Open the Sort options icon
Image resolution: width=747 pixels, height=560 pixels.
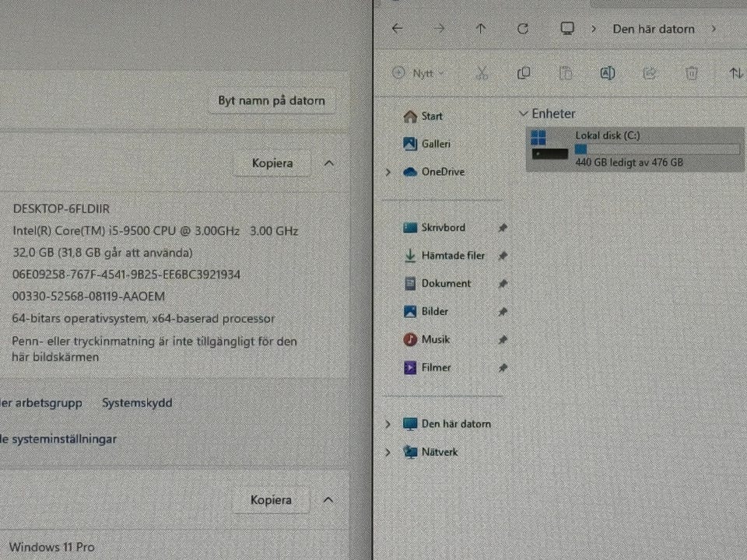pos(735,73)
